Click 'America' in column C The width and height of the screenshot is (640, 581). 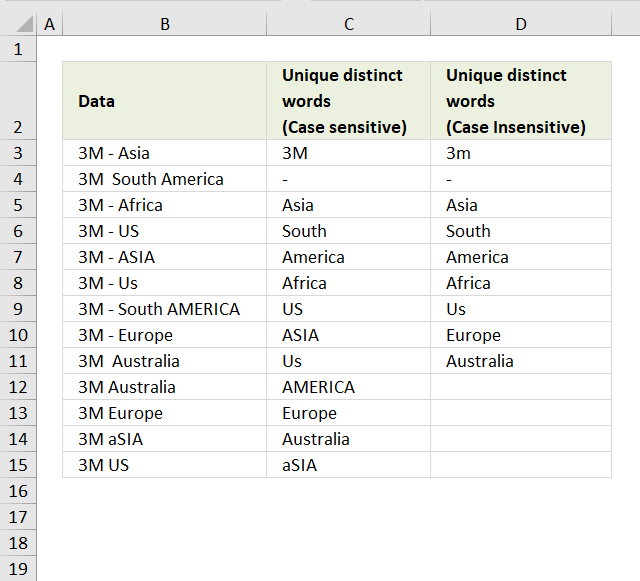pyautogui.click(x=349, y=257)
